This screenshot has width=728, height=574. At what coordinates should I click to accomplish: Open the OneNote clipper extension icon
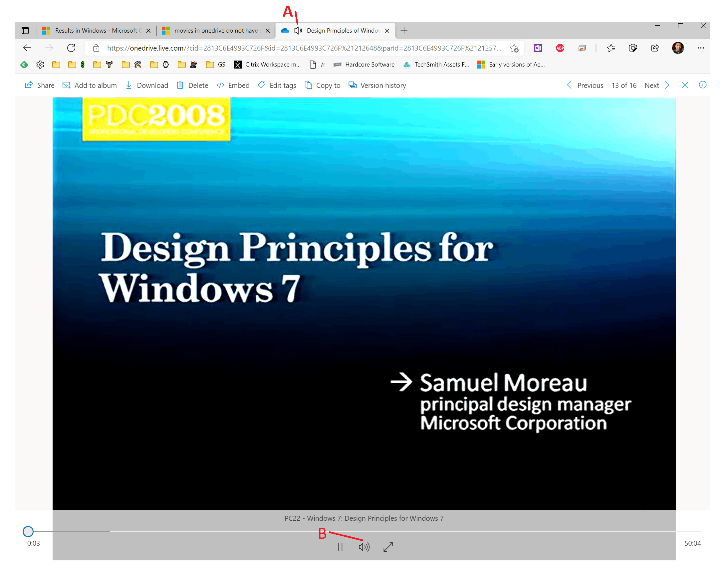538,48
